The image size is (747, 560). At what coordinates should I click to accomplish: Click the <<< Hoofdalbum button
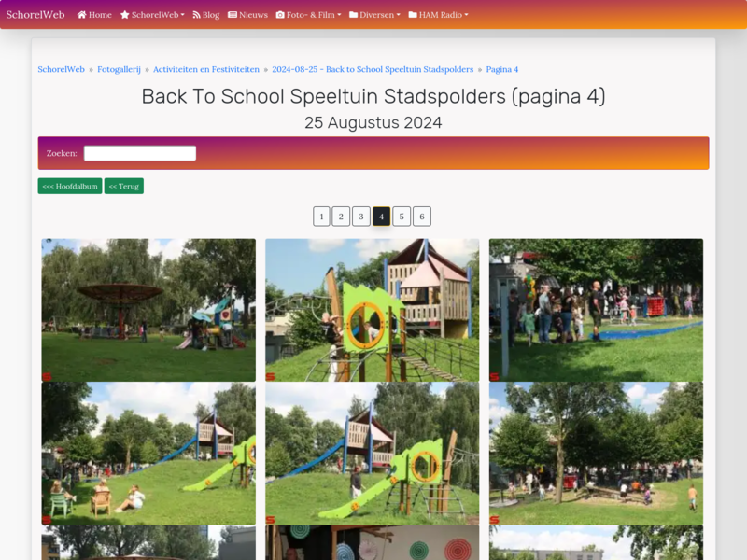tap(70, 186)
